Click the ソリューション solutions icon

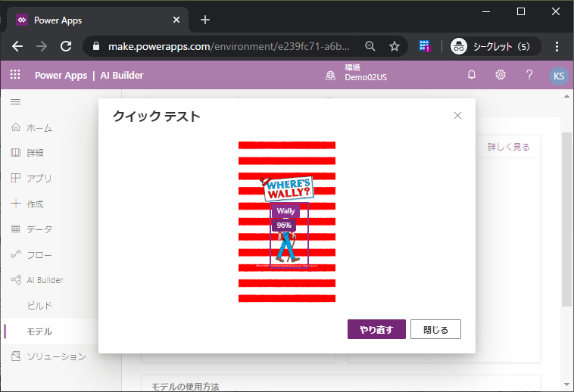pos(16,356)
